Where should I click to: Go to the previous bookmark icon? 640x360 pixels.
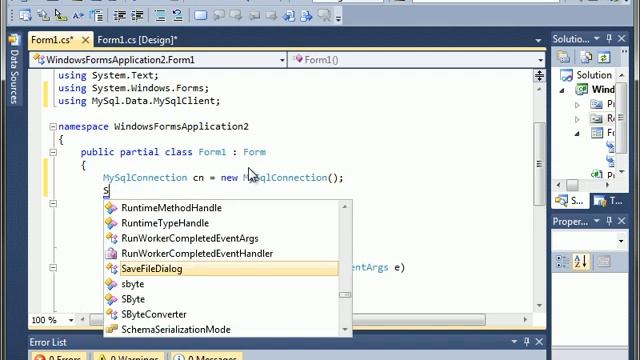tap(219, 16)
